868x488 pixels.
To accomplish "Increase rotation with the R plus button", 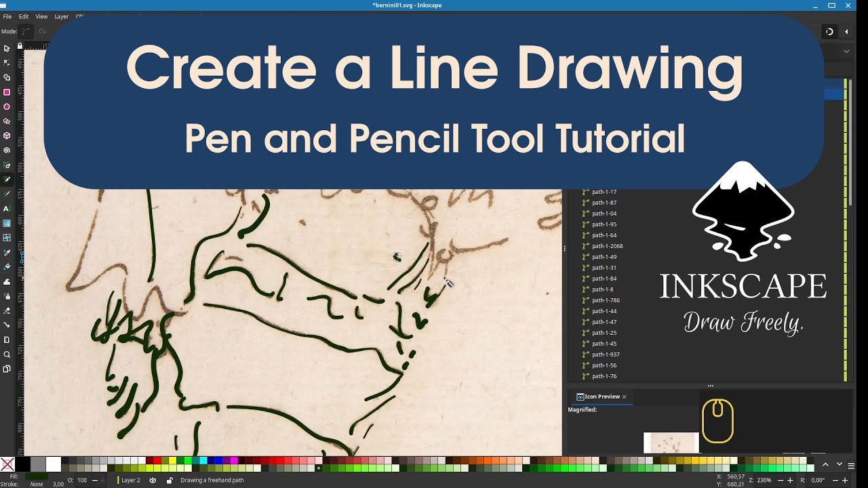I will click(845, 480).
